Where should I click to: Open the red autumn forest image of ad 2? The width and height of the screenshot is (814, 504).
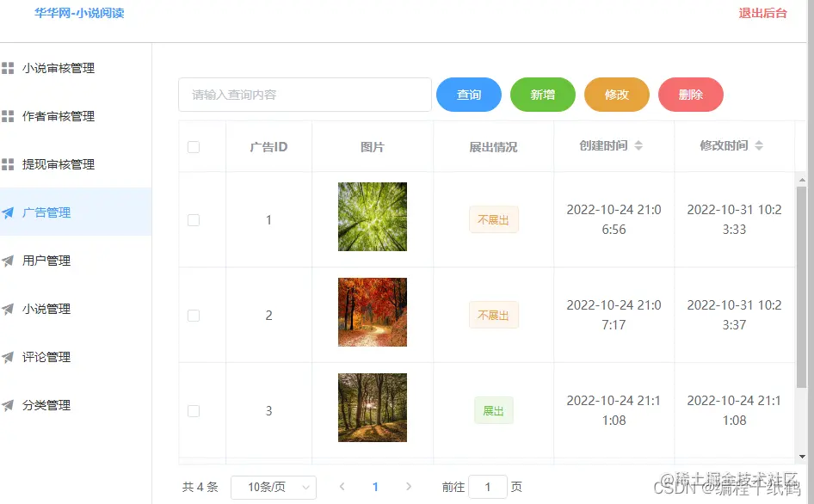pos(373,312)
